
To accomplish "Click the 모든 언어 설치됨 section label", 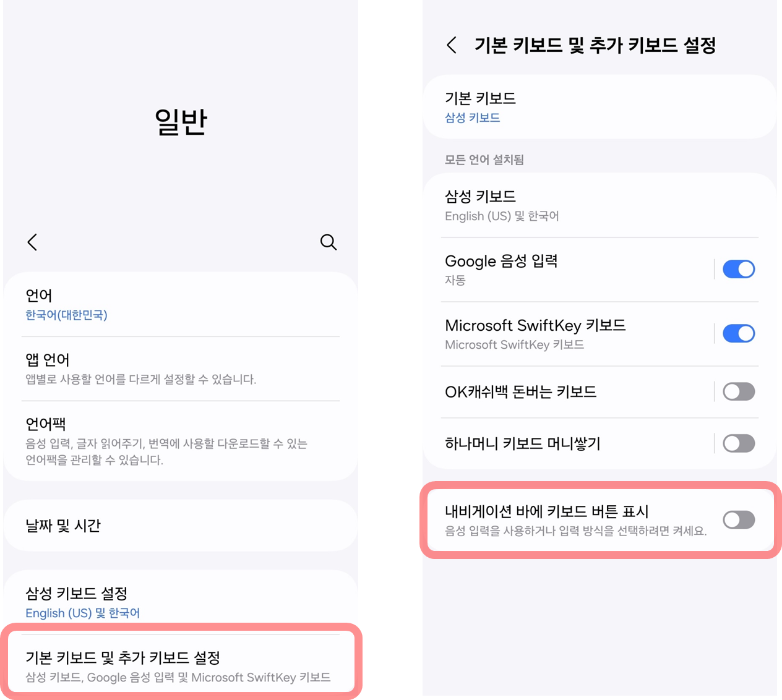I will (484, 160).
